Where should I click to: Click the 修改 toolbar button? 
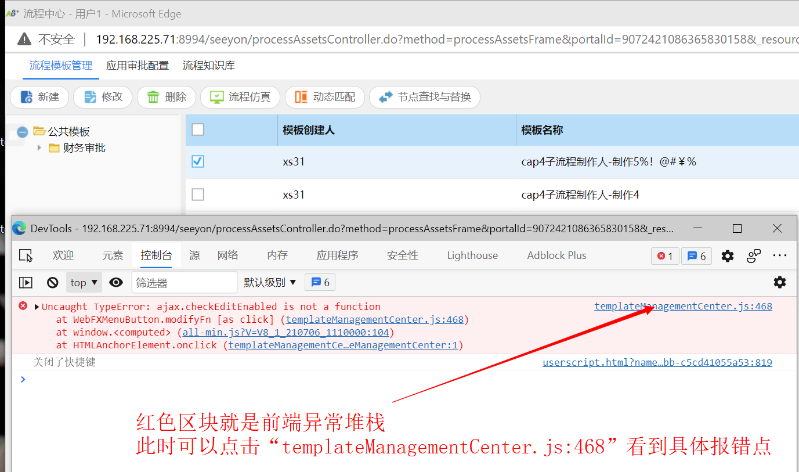pyautogui.click(x=103, y=97)
